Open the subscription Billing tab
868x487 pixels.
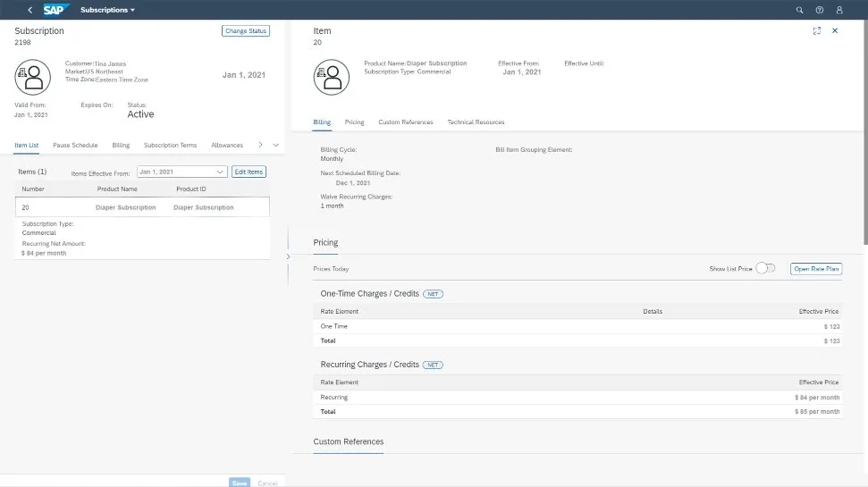(121, 146)
